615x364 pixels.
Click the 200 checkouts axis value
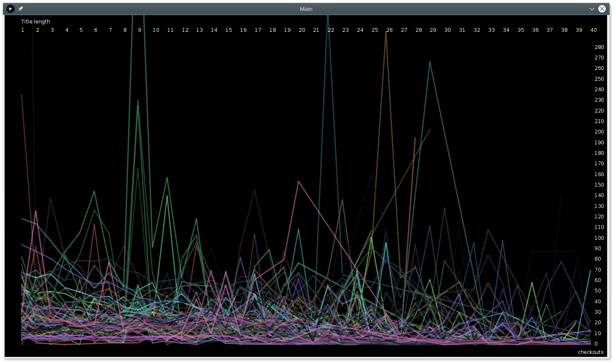[599, 132]
